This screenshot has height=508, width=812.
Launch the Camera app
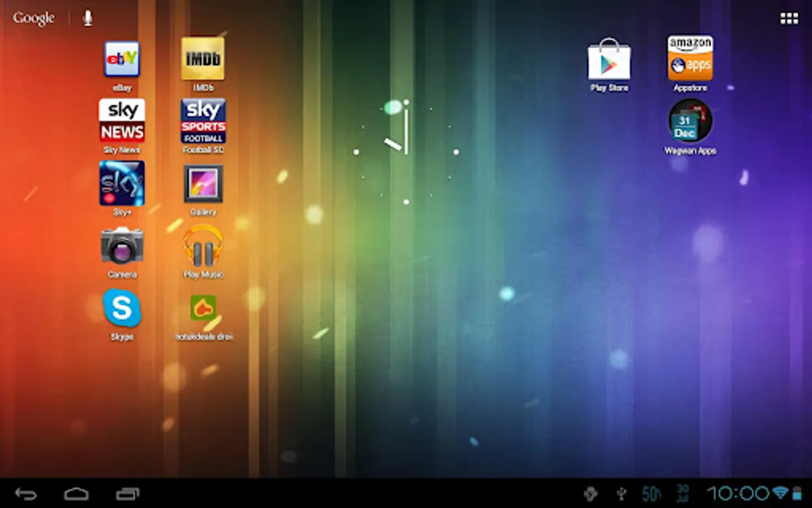(122, 246)
